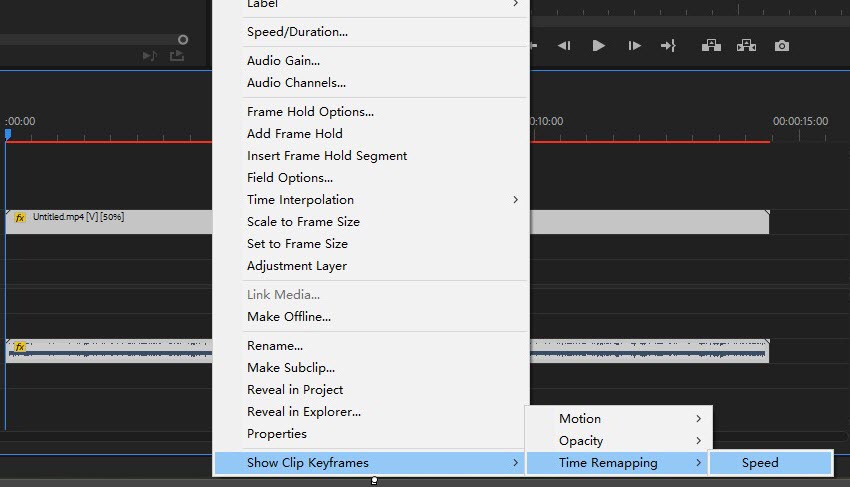Click the Lift icon
This screenshot has height=487, width=850.
click(711, 46)
